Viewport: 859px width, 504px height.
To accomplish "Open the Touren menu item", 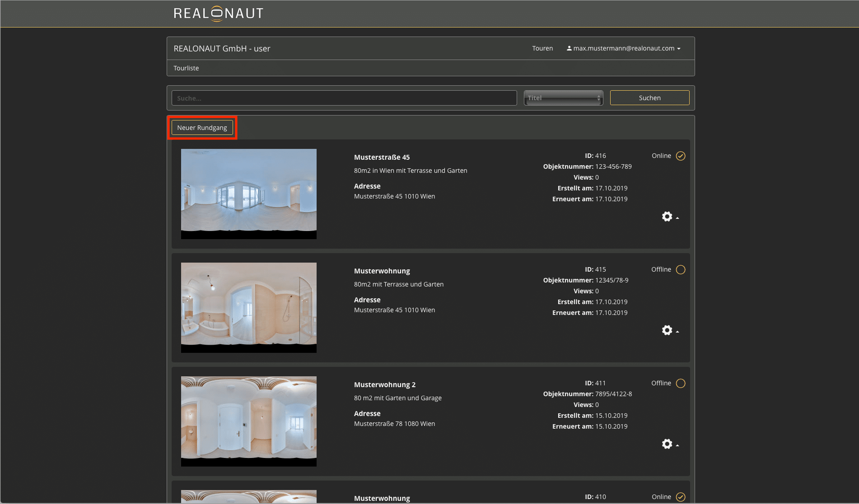I will coord(542,48).
